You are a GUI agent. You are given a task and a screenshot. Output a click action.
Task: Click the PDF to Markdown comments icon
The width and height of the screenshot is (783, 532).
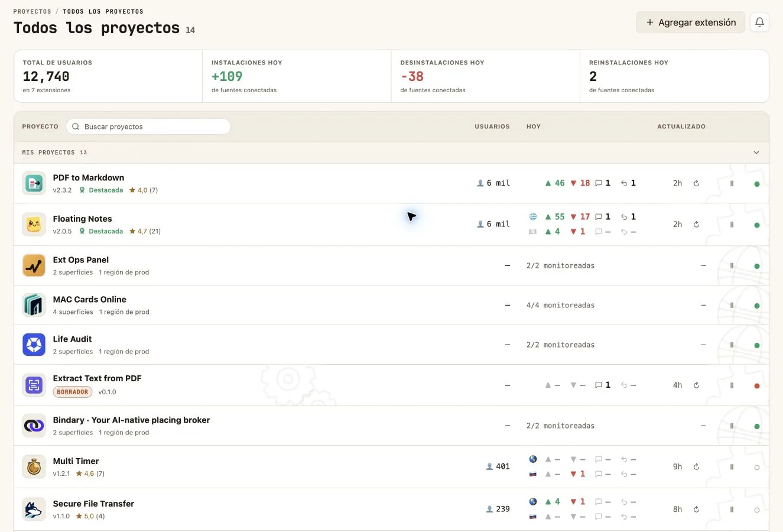[598, 183]
